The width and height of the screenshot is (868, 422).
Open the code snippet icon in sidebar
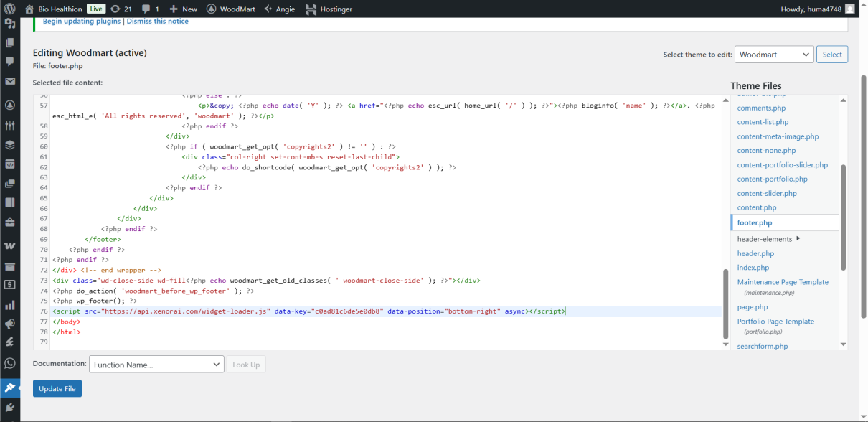[x=10, y=164]
